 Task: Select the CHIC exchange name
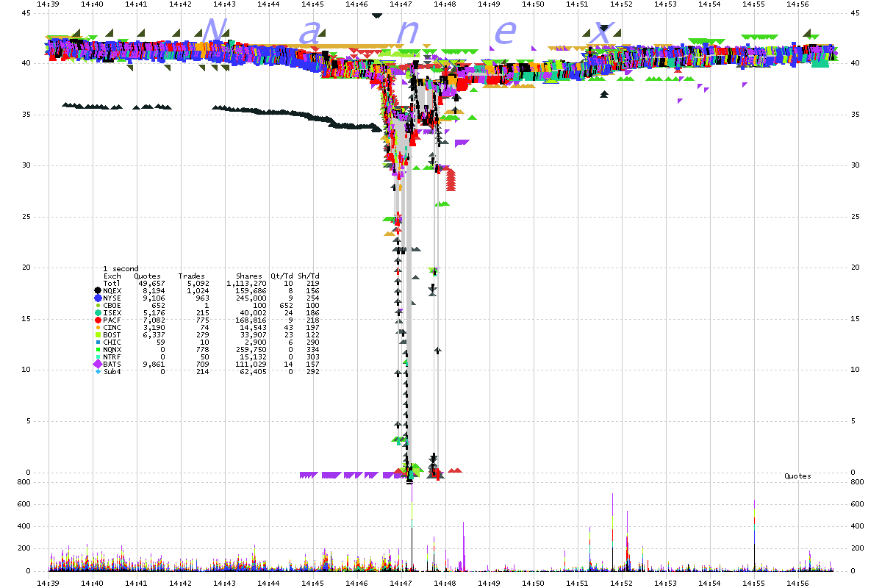[x=112, y=343]
